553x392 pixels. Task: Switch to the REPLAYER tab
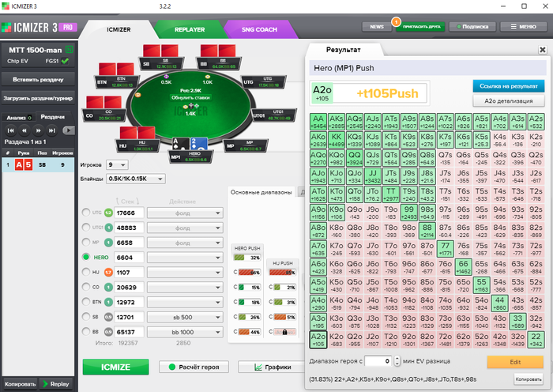(x=190, y=30)
